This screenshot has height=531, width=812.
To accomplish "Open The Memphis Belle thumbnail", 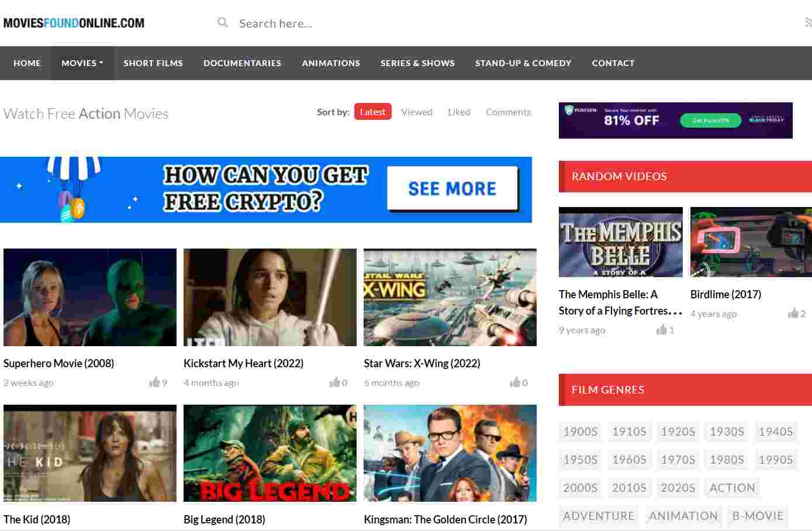I will (x=621, y=242).
